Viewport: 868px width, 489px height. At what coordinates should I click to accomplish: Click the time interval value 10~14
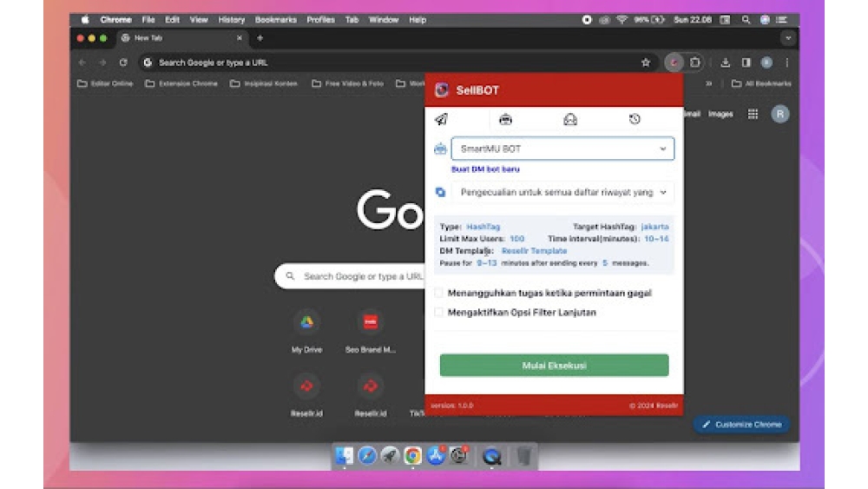click(x=656, y=239)
